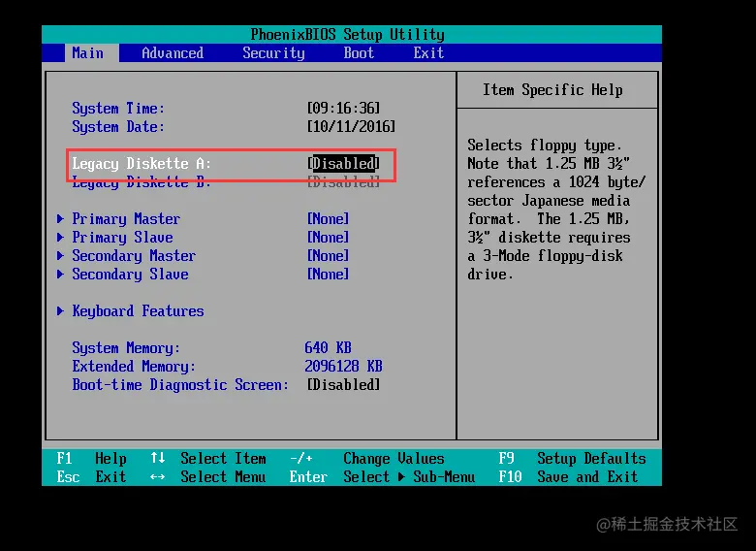The image size is (756, 551).
Task: Expand the Secondary Slave arrow
Action: point(60,275)
